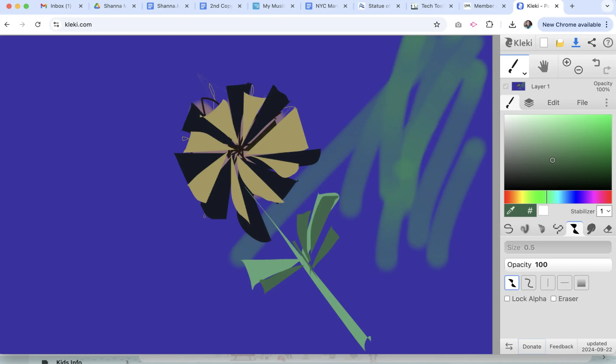This screenshot has height=364, width=616.
Task: Undo the last stroke
Action: click(x=596, y=62)
